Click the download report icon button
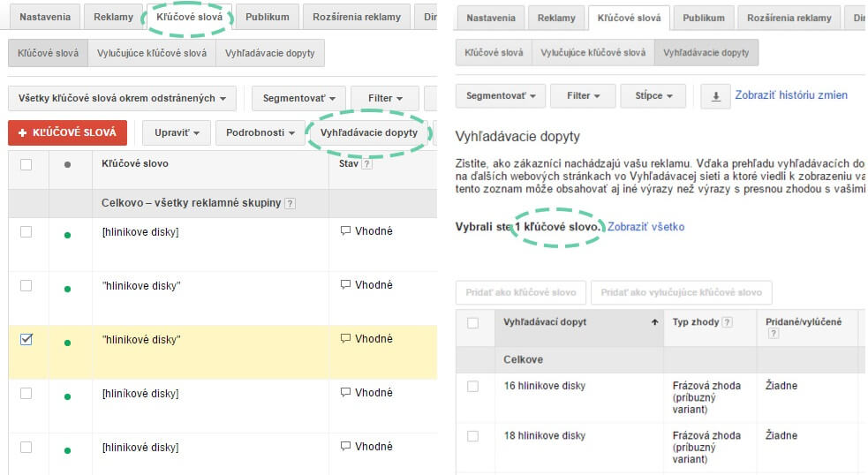This screenshot has height=475, width=868. point(715,96)
